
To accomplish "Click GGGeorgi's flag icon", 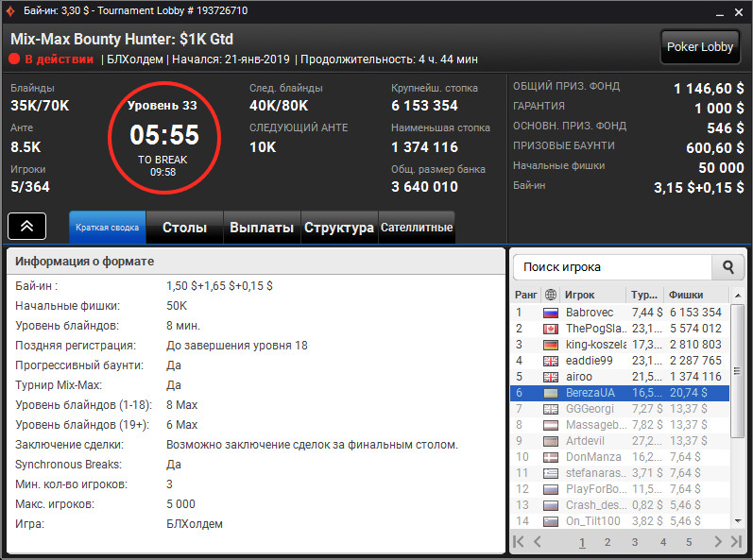I will tap(551, 409).
